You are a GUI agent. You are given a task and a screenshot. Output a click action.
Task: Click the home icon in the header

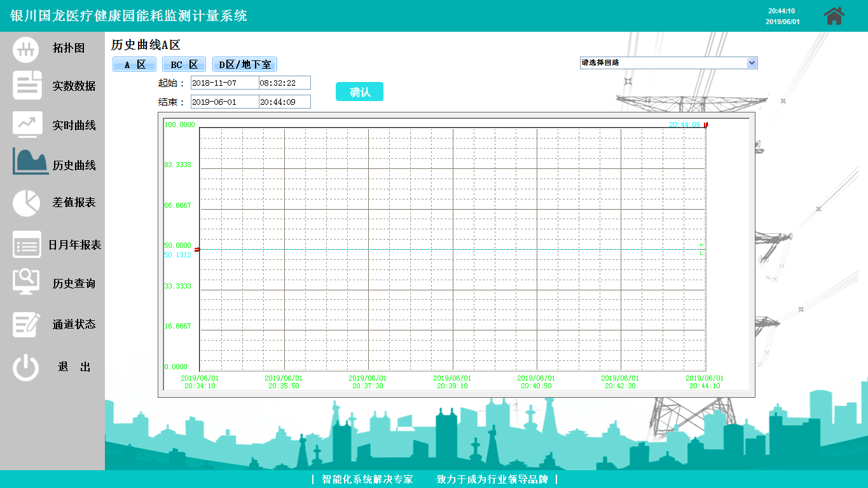click(x=834, y=16)
